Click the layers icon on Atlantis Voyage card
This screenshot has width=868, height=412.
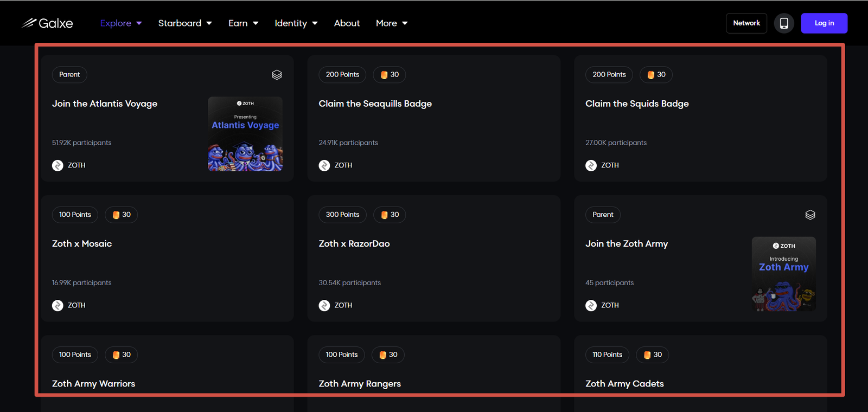tap(277, 75)
